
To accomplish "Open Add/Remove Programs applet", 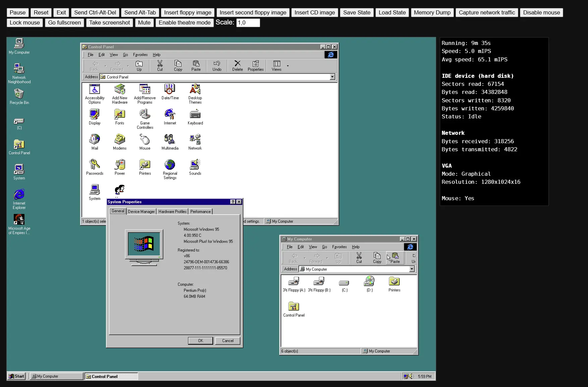I will pos(145,94).
